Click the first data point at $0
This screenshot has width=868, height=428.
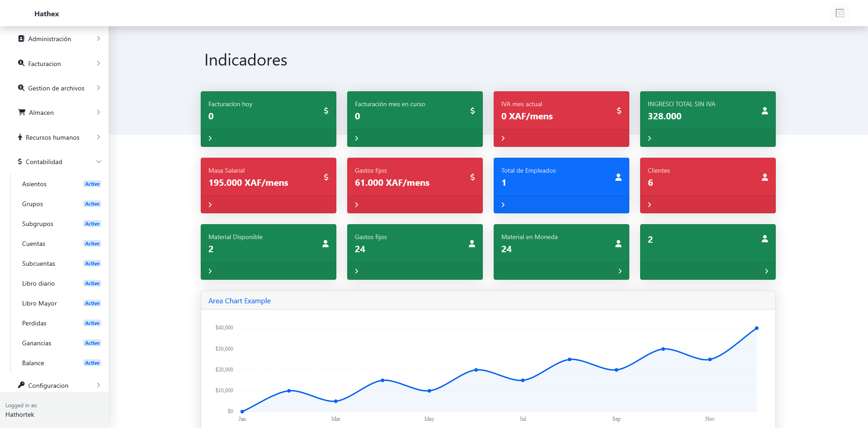pyautogui.click(x=242, y=411)
